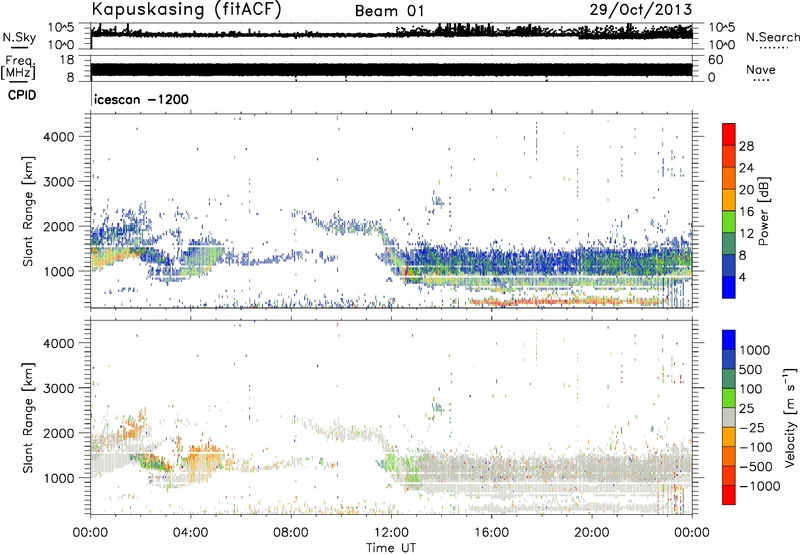Click the '2000' tick on velocity panel

click(x=59, y=433)
